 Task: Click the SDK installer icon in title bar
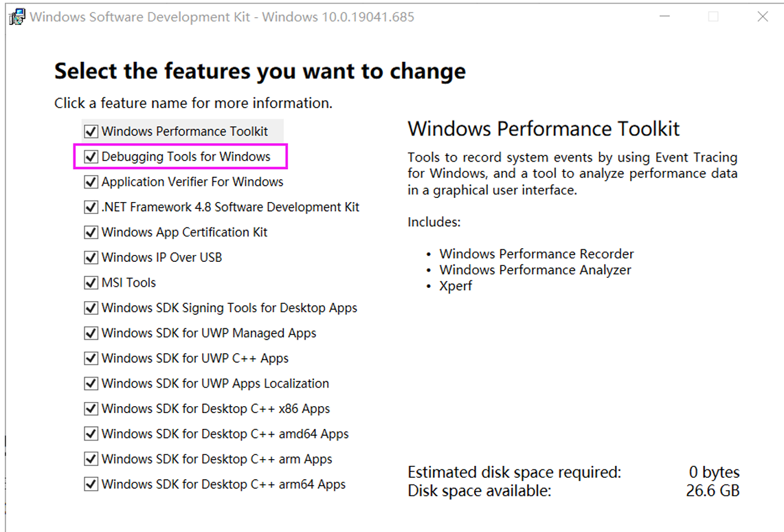[16, 17]
